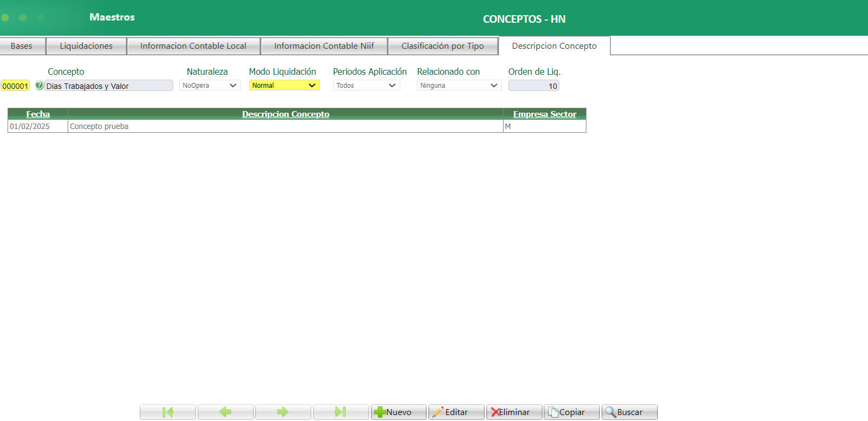Image resolution: width=868 pixels, height=421 pixels.
Task: Click the help icon beside Concepto code
Action: [x=39, y=85]
